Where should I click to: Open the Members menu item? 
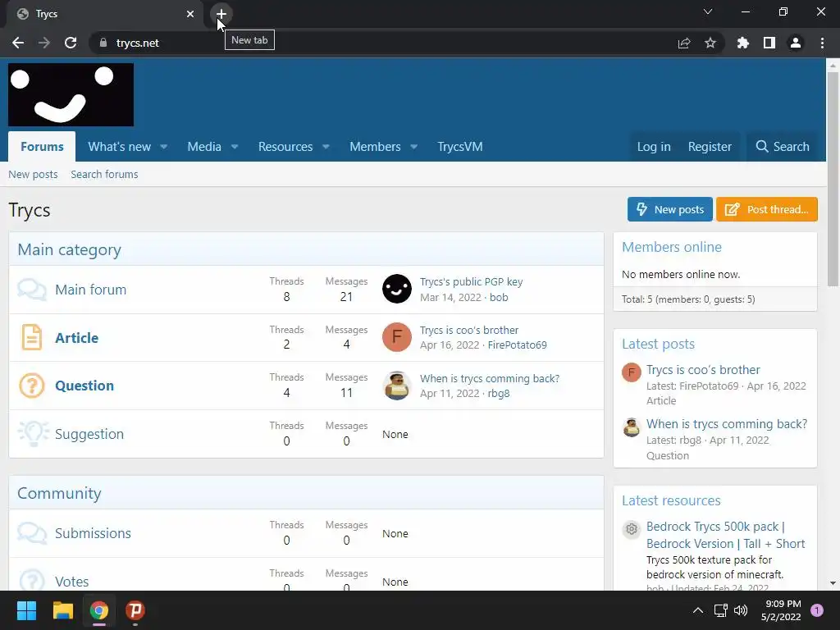click(375, 147)
